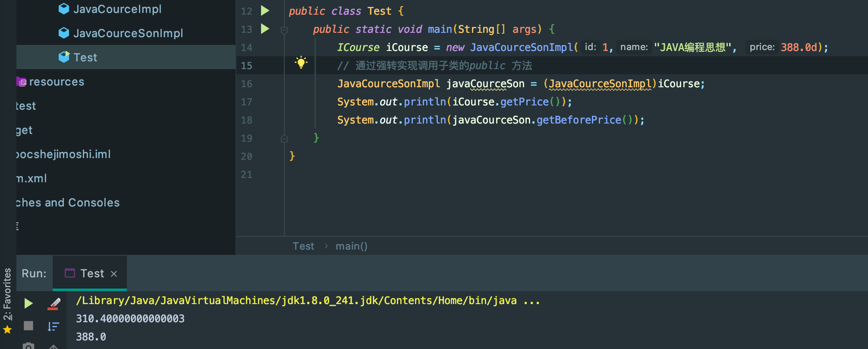The height and width of the screenshot is (349, 868).
Task: Select Scratches and Consoles node in tree
Action: click(x=68, y=203)
